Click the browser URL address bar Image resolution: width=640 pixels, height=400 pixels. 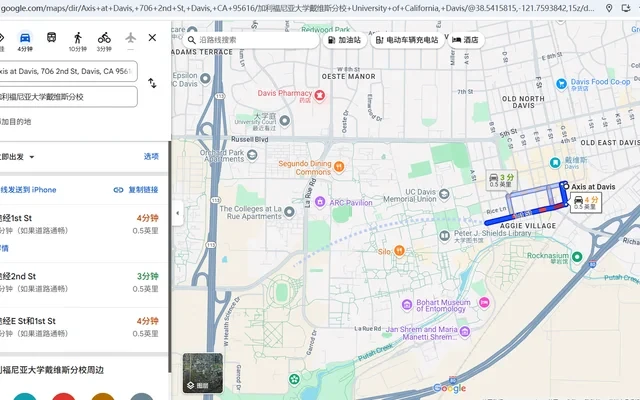point(298,8)
